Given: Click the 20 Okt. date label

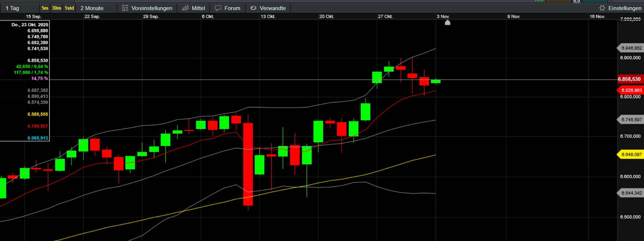Looking at the screenshot, I should (327, 17).
